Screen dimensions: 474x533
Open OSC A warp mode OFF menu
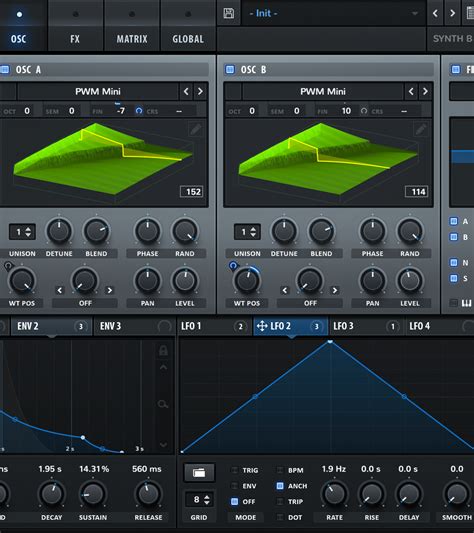tap(85, 303)
